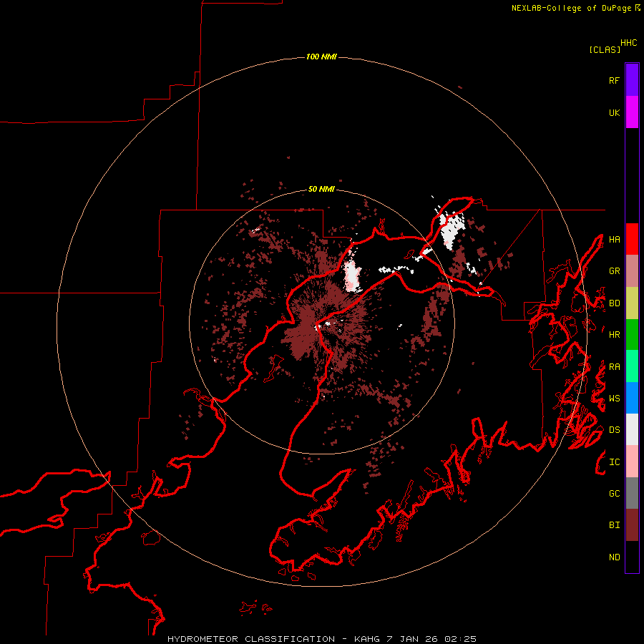
Task: Click the DS white legend swatch
Action: (x=632, y=429)
